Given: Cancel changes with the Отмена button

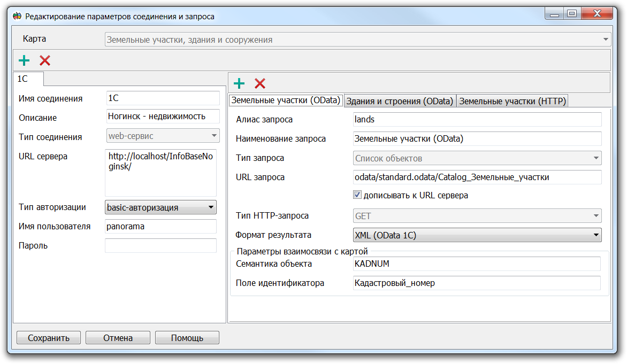Looking at the screenshot, I should [118, 337].
